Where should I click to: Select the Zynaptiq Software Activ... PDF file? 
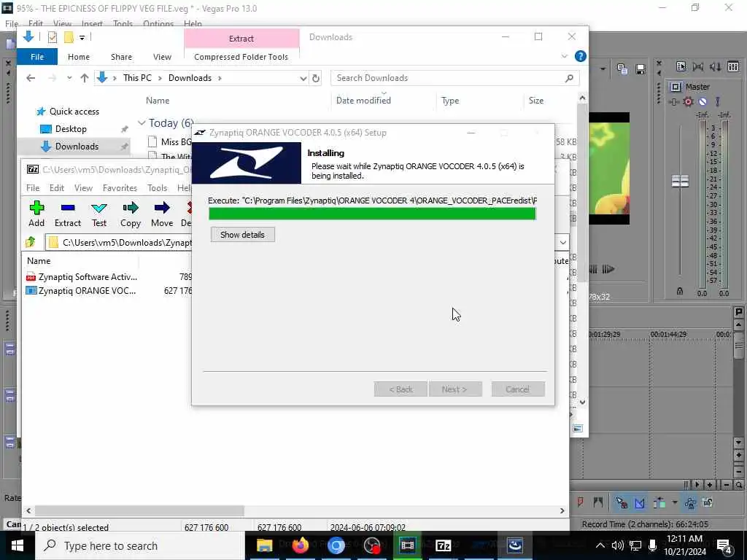pos(82,276)
